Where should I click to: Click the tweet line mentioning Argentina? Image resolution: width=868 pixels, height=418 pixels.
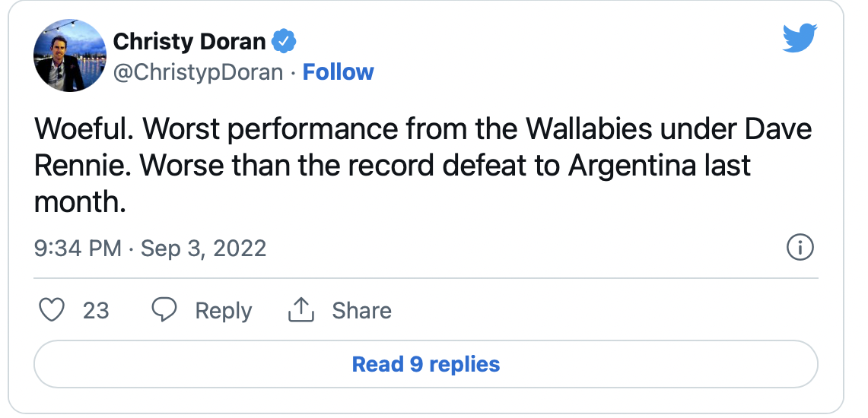(x=393, y=166)
